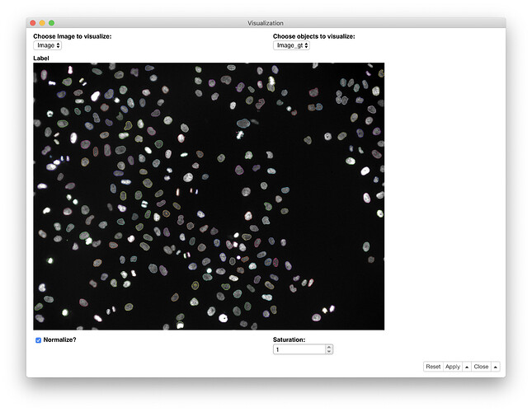This screenshot has height=412, width=532.
Task: Decrease Saturation with the down stepper arrow
Action: click(329, 352)
